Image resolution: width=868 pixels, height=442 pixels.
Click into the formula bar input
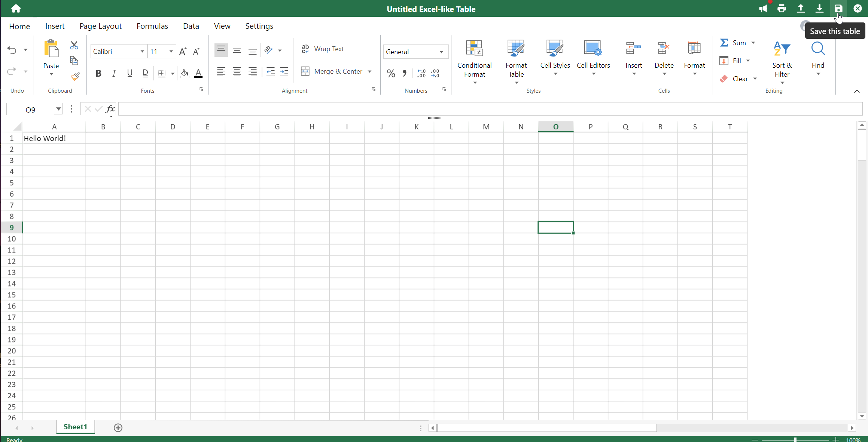click(x=487, y=109)
